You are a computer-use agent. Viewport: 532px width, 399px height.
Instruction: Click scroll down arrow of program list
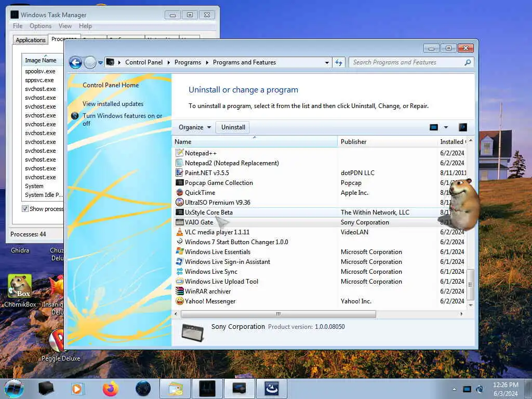(x=470, y=305)
